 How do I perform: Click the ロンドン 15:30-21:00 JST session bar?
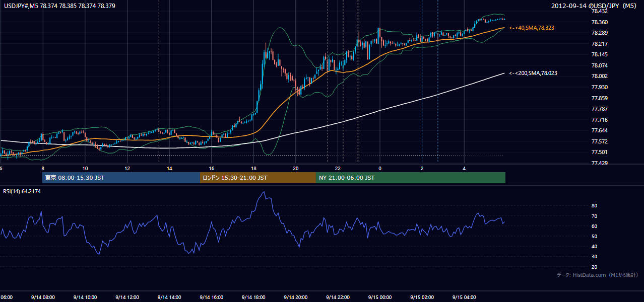(x=258, y=178)
